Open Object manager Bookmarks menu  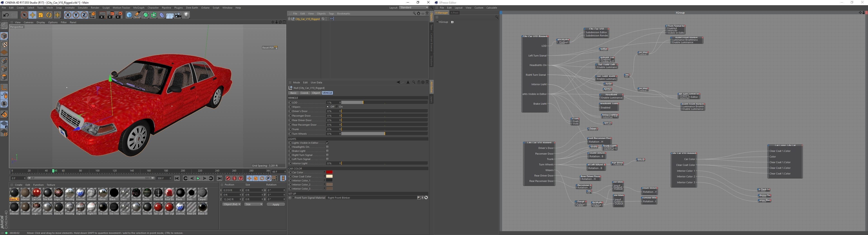click(344, 14)
